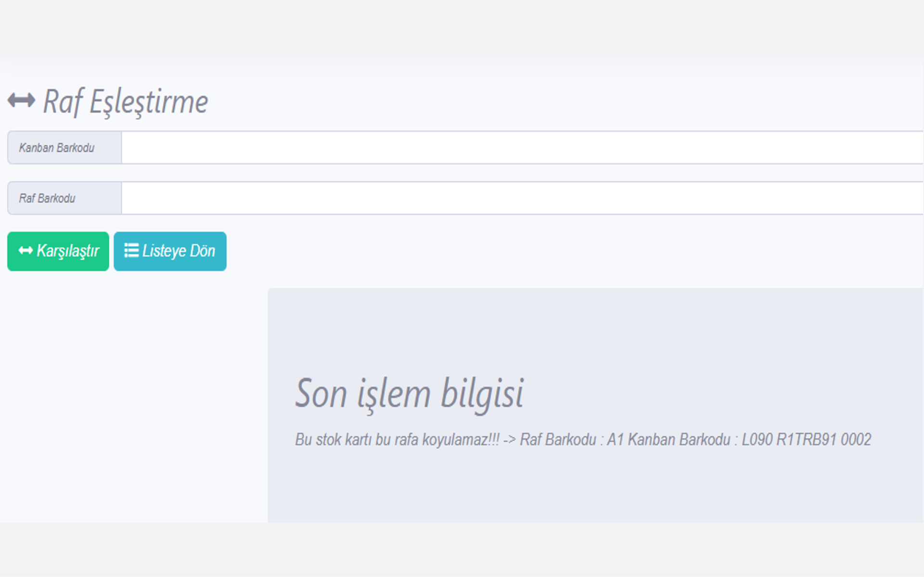Viewport: 924px width, 577px height.
Task: Click the 'Kanban Barkodu :' text in last-operation message
Action: tap(682, 439)
